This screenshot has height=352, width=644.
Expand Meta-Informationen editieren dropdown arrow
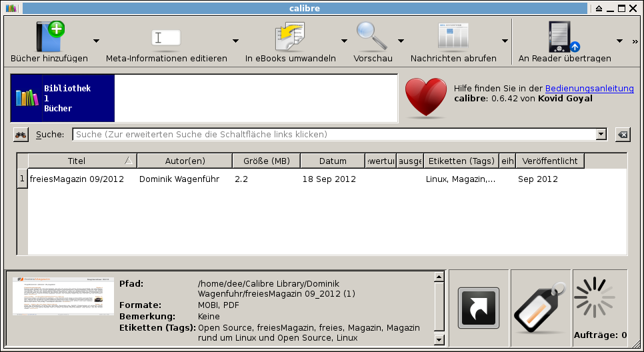click(235, 41)
